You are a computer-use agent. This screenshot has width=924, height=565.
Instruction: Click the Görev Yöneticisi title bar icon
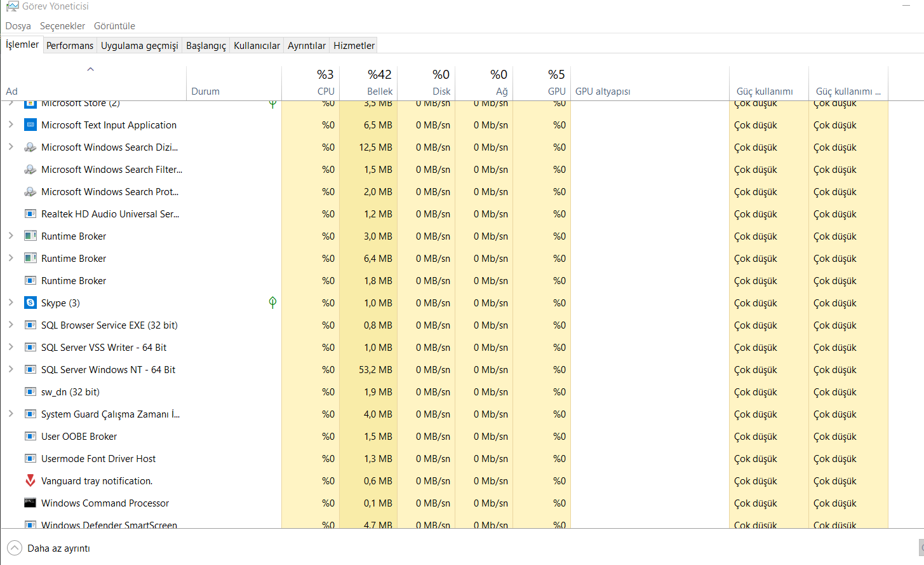12,6
